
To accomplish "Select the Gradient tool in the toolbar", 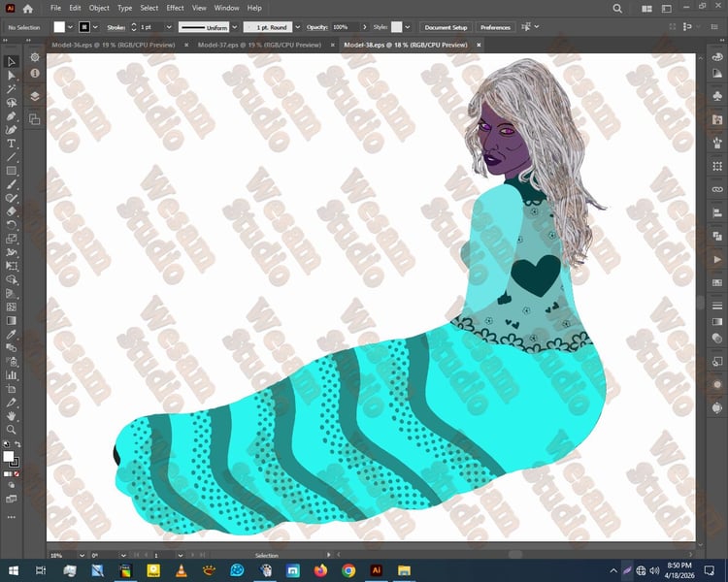I will pyautogui.click(x=11, y=321).
